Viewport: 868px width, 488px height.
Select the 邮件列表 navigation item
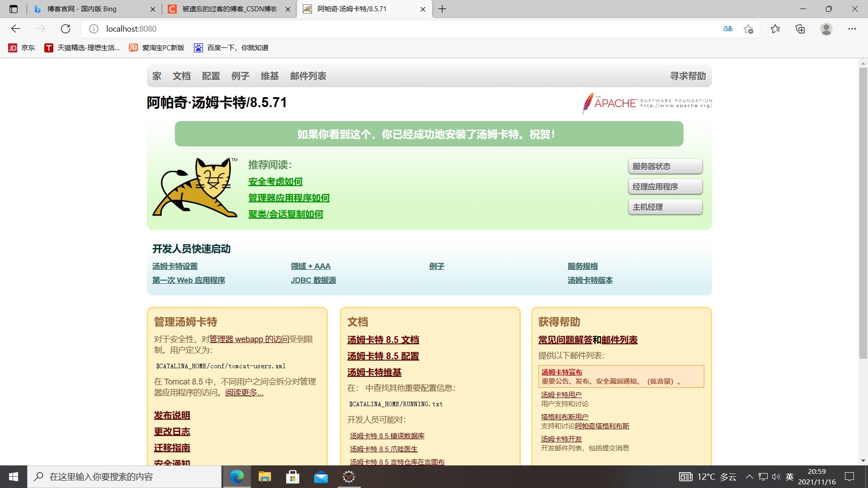pyautogui.click(x=308, y=76)
